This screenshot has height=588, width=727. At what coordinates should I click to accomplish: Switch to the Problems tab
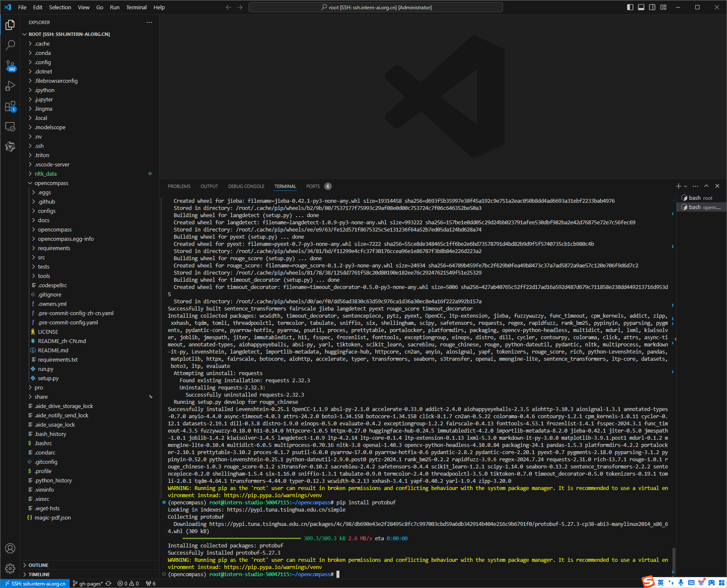[179, 186]
